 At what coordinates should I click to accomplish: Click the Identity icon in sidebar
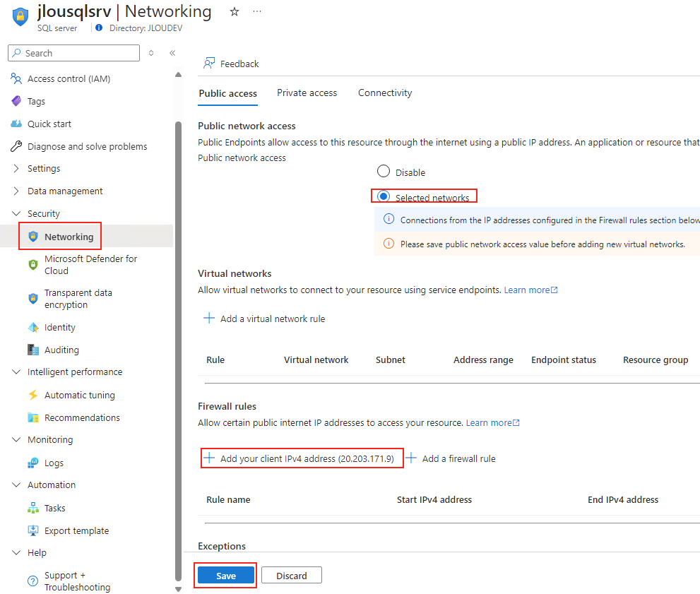point(33,328)
